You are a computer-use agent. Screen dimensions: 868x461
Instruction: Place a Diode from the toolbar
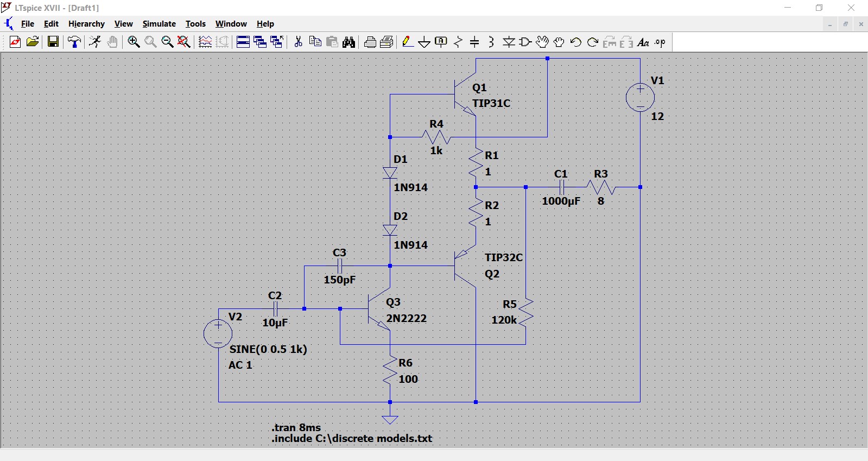pyautogui.click(x=509, y=42)
